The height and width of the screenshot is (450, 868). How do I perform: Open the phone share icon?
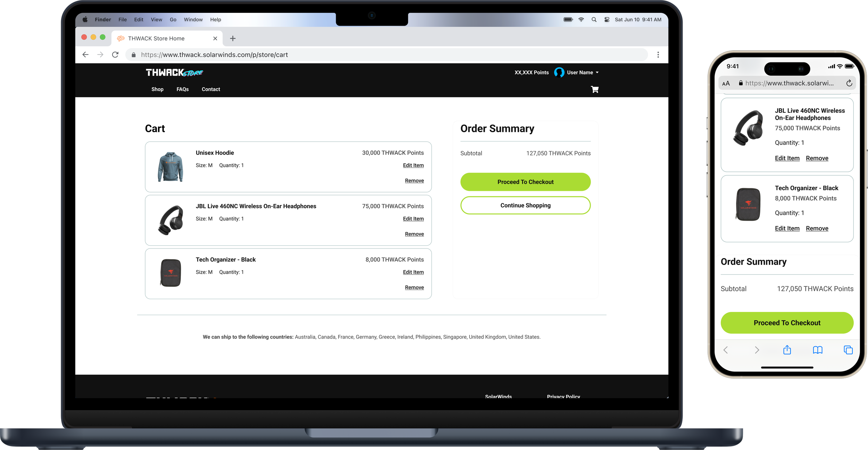coord(787,350)
